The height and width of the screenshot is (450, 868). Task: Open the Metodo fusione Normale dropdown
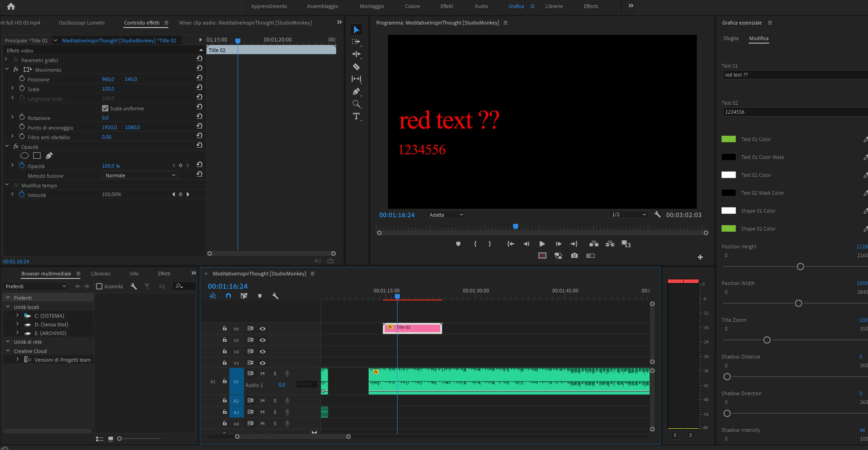140,175
